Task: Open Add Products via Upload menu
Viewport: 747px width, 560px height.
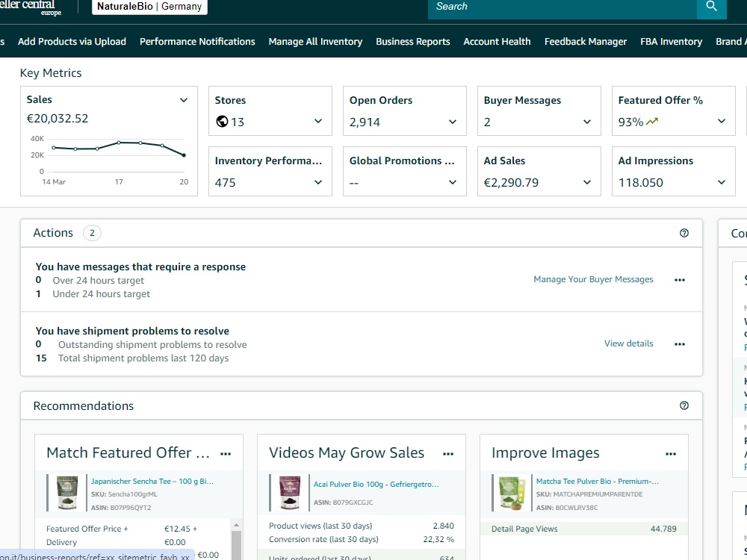Action: (72, 41)
